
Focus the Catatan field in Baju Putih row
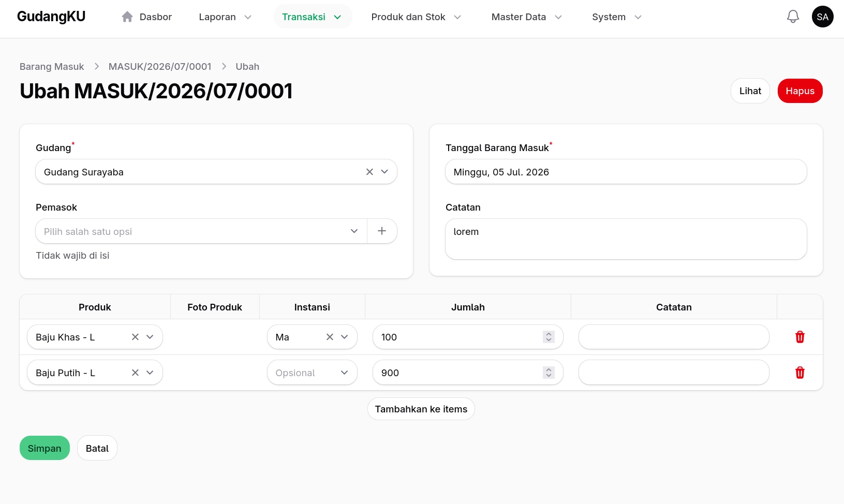point(674,373)
